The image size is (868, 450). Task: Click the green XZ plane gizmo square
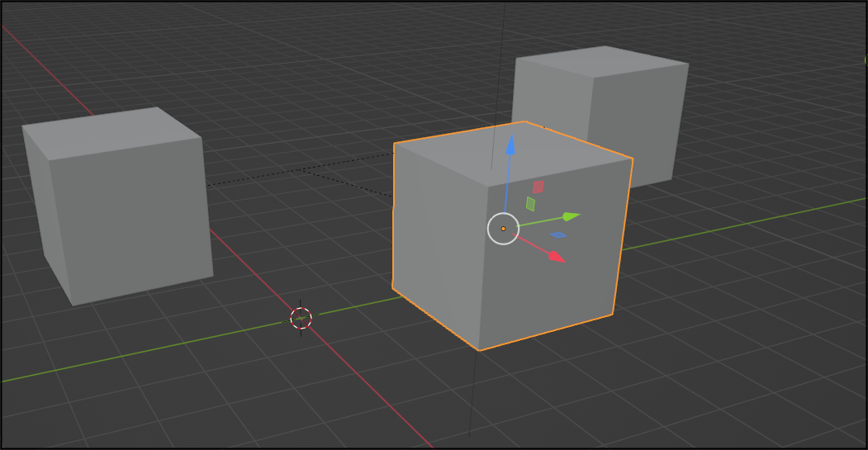[530, 204]
